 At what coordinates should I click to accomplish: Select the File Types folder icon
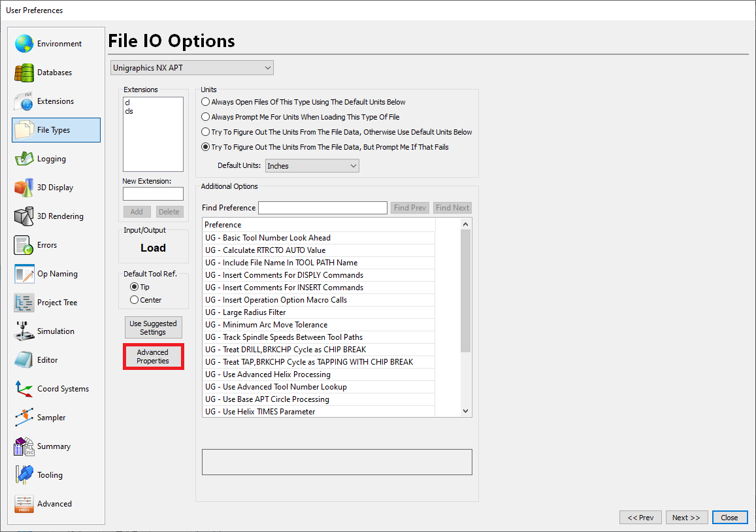coord(24,130)
